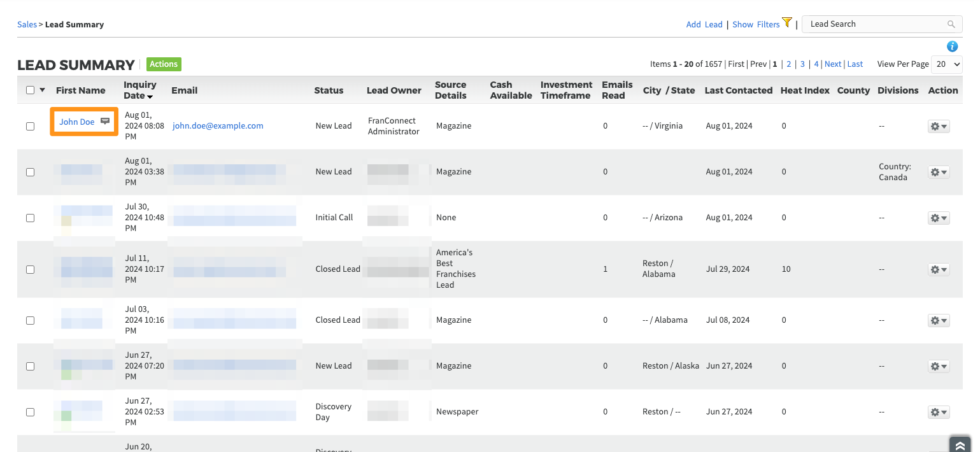Screen dimensions: 980x452
Task: Click the '-- / Virginia' city cell
Action: [662, 126]
